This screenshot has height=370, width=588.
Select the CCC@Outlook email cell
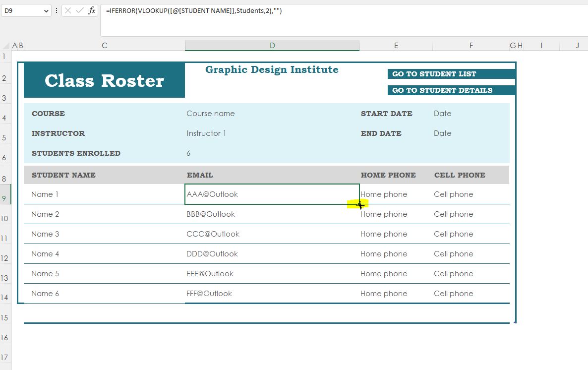[272, 234]
